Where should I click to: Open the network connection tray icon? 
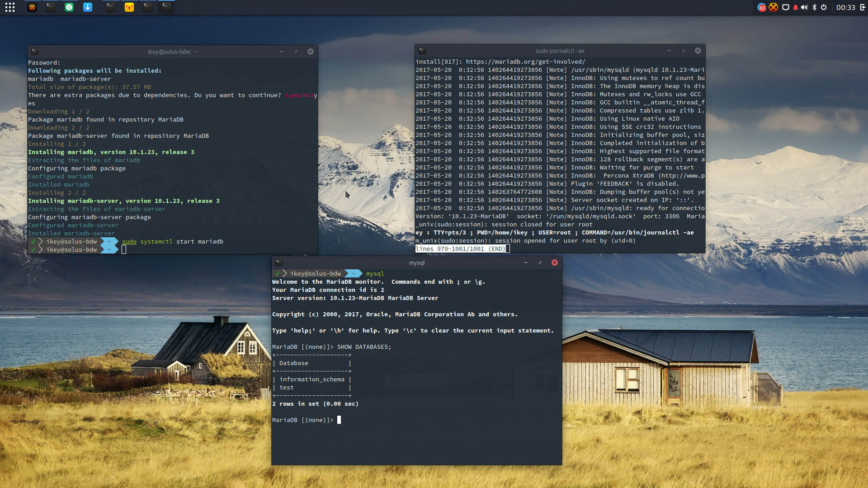coord(786,7)
